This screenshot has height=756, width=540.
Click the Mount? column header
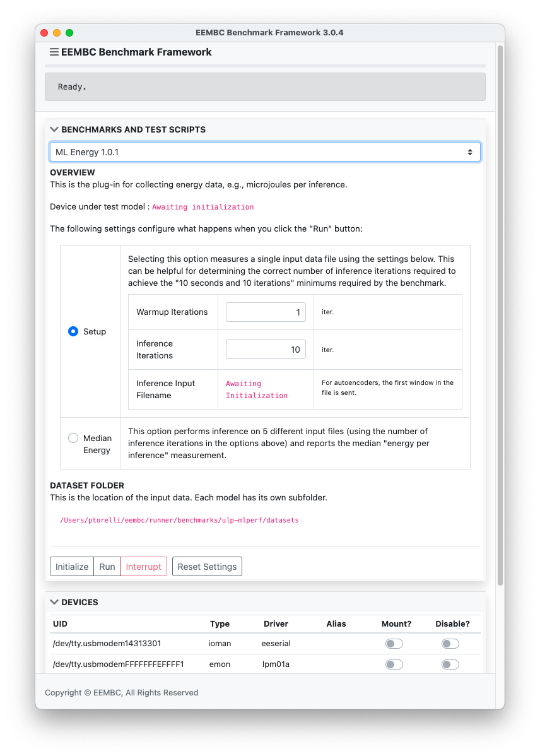coord(396,624)
